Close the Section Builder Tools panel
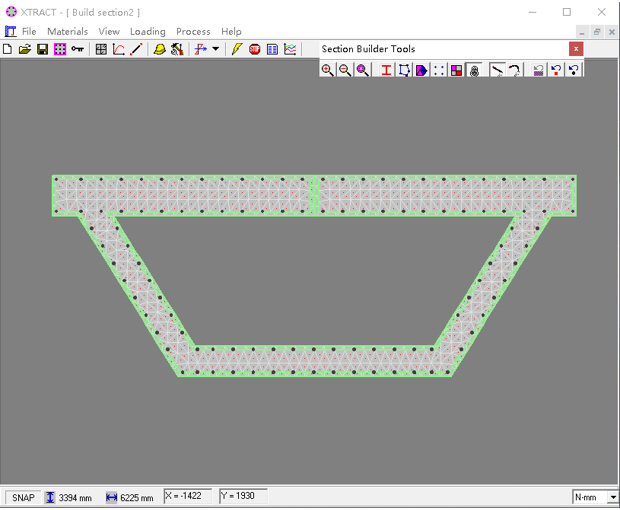620x510 pixels. (576, 49)
